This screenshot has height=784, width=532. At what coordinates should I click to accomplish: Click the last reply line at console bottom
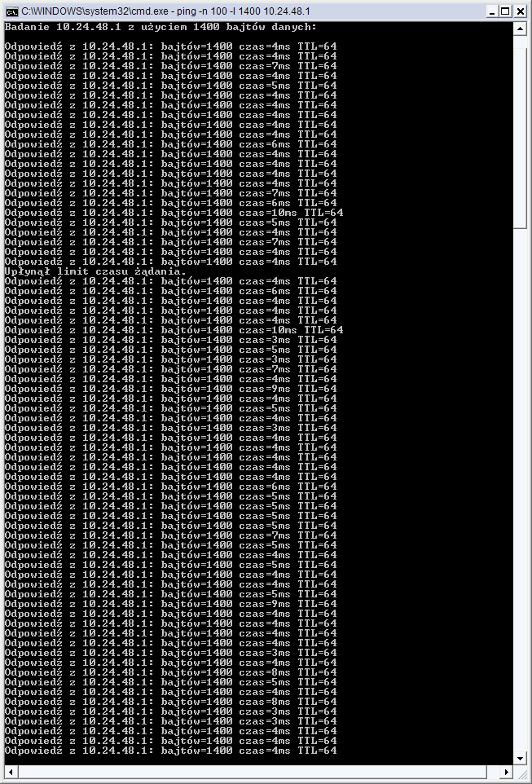171,751
